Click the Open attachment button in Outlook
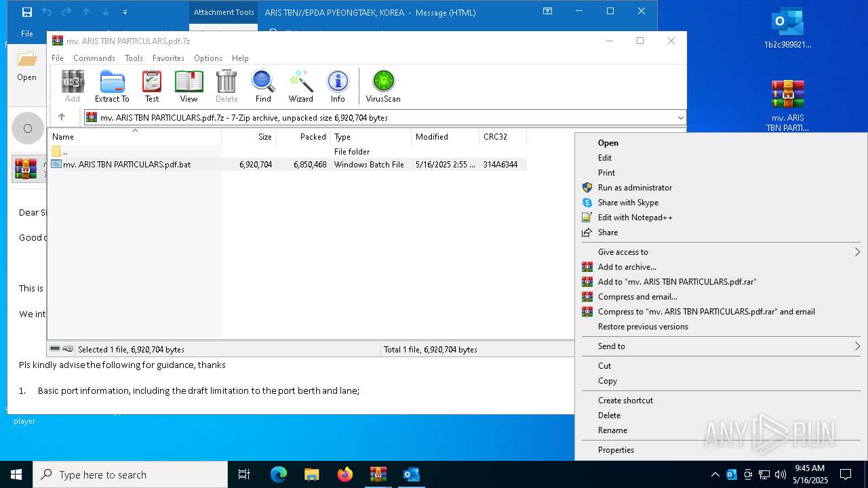Image resolution: width=868 pixels, height=488 pixels. click(27, 66)
